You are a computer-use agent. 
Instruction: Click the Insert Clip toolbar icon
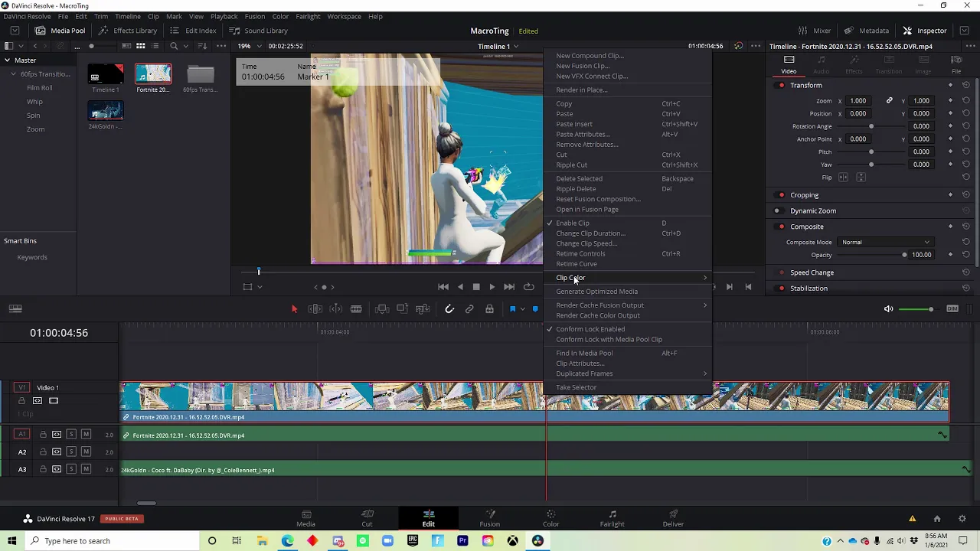(x=381, y=309)
